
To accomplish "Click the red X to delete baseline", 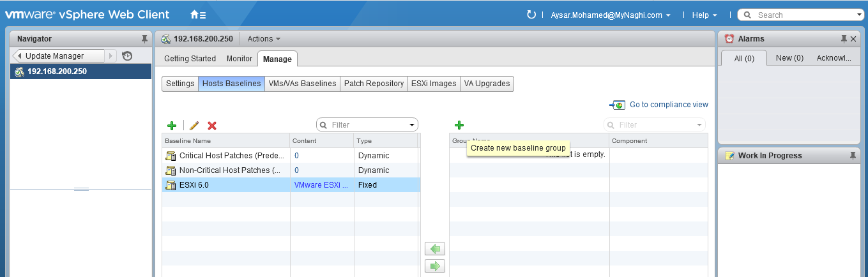I will coord(212,126).
